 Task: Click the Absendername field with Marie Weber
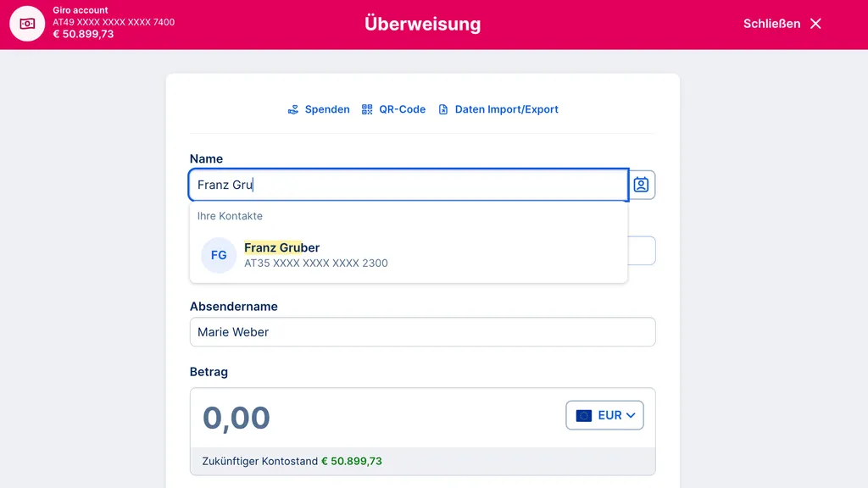point(422,332)
